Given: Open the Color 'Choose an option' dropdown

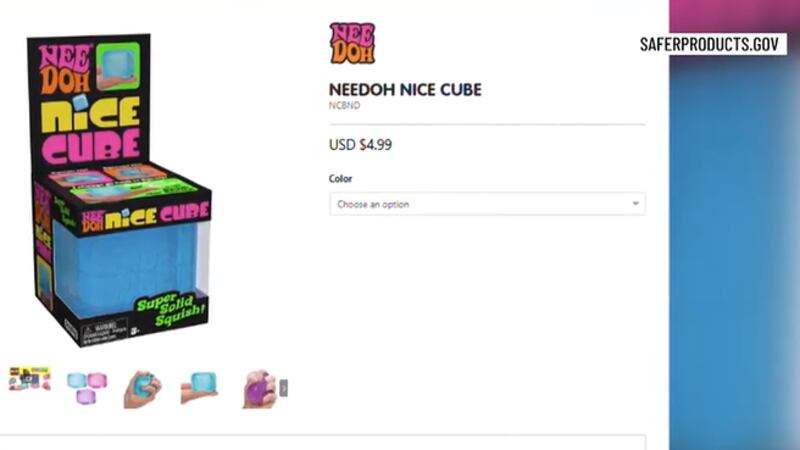Looking at the screenshot, I should [x=486, y=204].
